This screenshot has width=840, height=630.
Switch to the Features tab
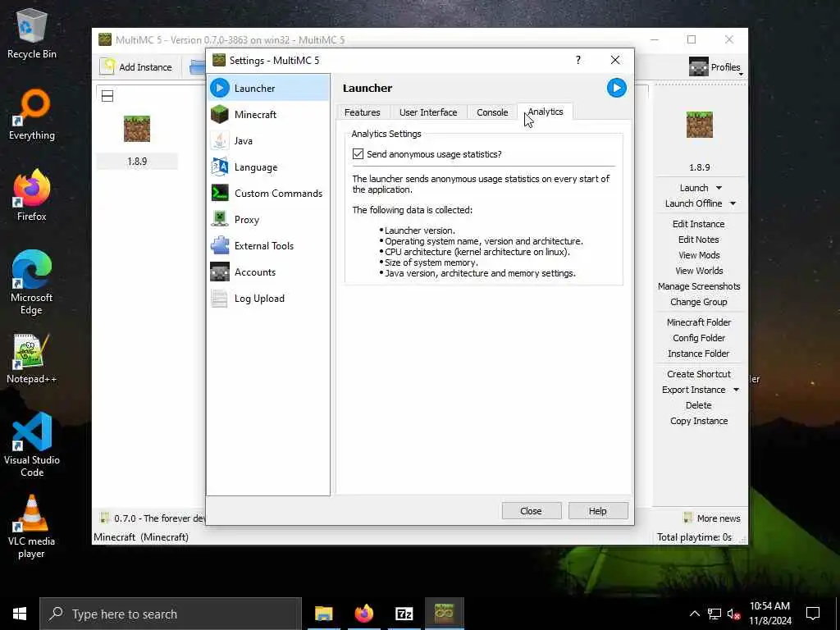[x=362, y=112]
